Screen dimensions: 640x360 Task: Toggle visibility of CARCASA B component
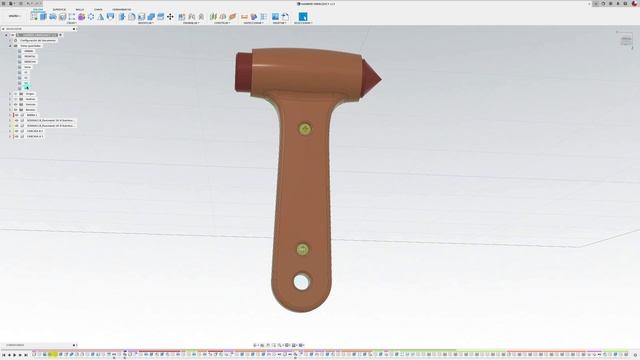pyautogui.click(x=17, y=131)
